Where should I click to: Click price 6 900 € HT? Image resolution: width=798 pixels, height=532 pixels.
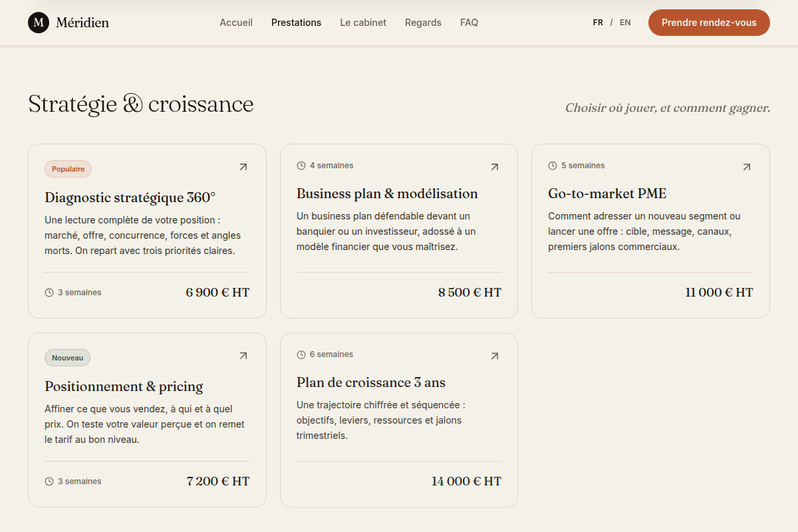tap(217, 293)
